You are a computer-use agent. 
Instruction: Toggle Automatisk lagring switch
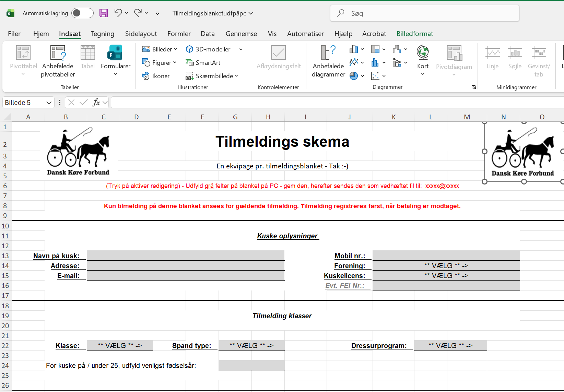pyautogui.click(x=82, y=13)
